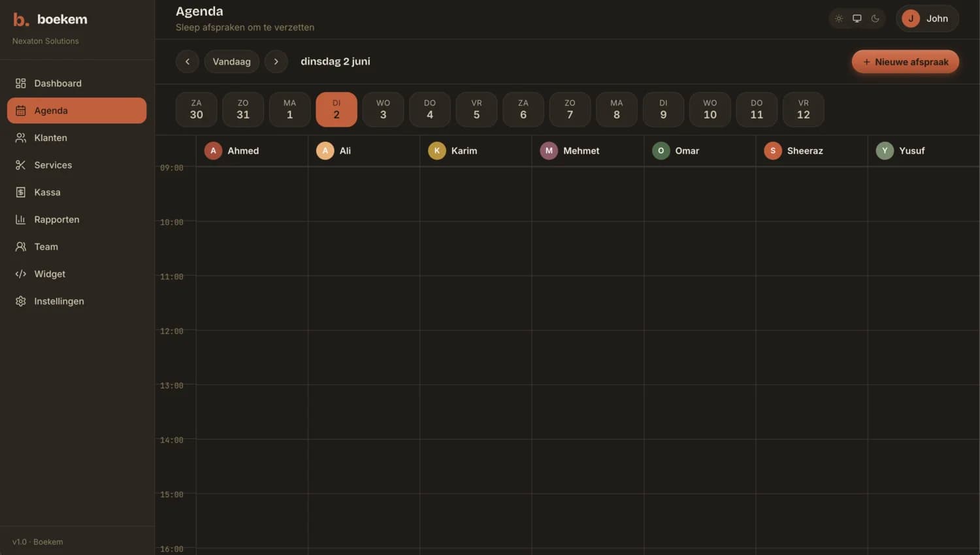
Task: Click Yusuf's avatar circle
Action: click(x=885, y=151)
